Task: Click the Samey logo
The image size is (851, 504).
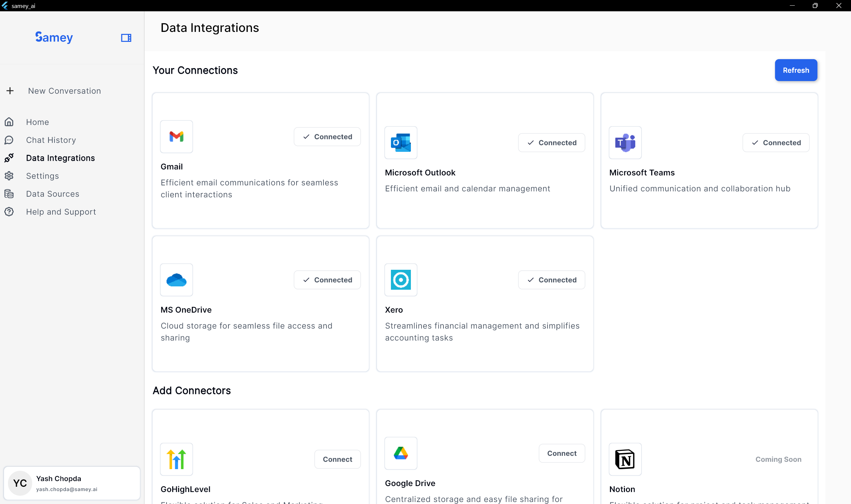Action: (54, 37)
